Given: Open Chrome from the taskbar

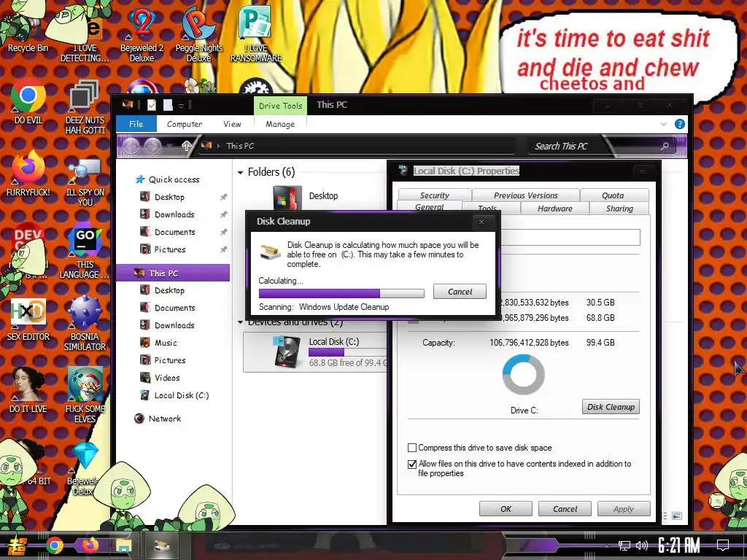Looking at the screenshot, I should coord(54,545).
